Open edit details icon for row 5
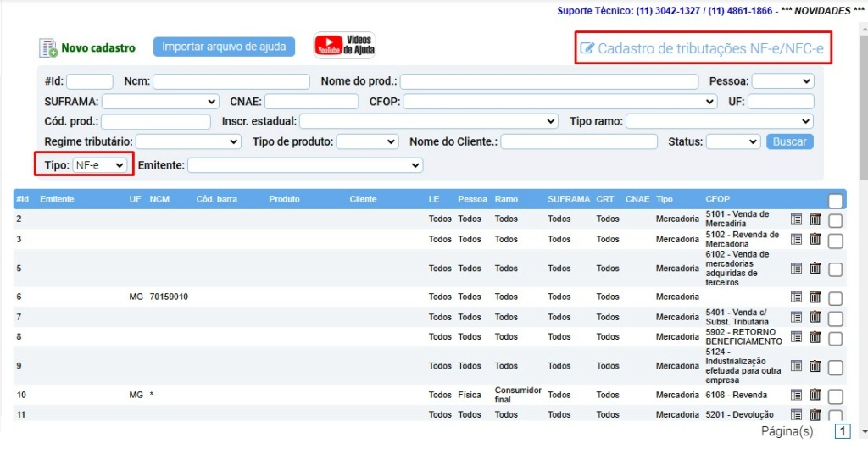The image size is (868, 449). click(796, 269)
